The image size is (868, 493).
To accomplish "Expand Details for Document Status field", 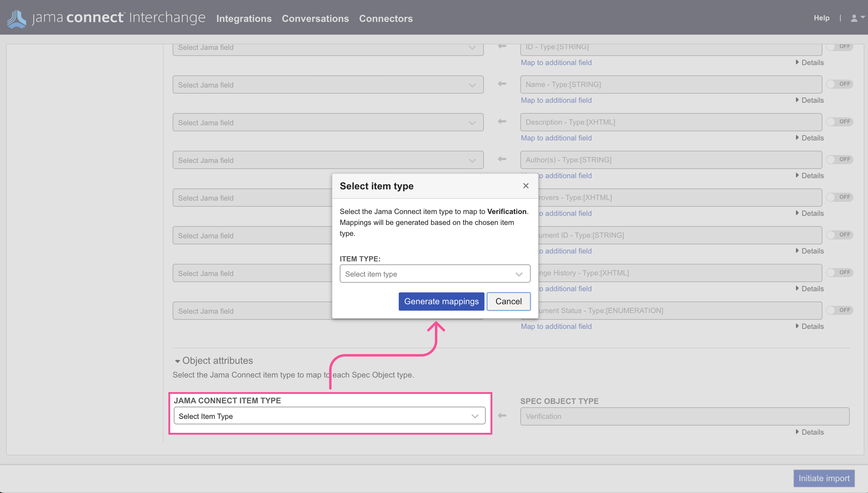I will [809, 326].
